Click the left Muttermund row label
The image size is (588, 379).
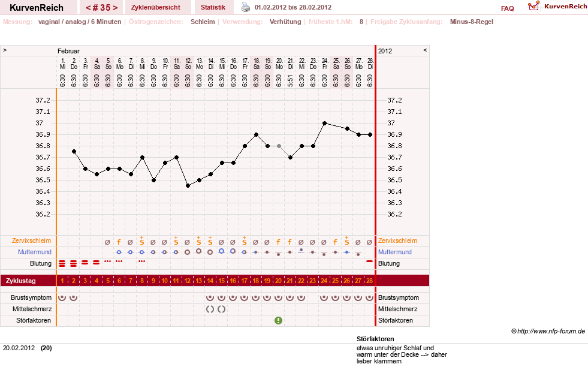pyautogui.click(x=35, y=252)
